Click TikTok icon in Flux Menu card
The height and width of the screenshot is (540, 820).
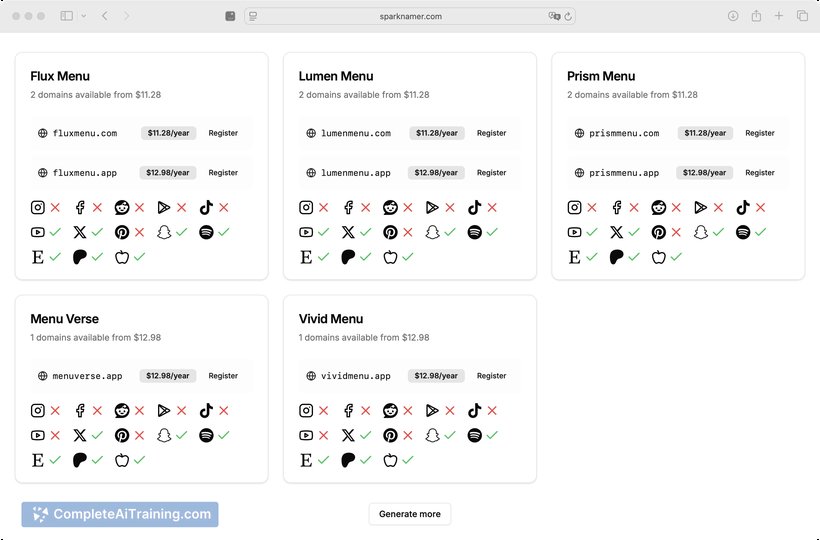coord(206,208)
